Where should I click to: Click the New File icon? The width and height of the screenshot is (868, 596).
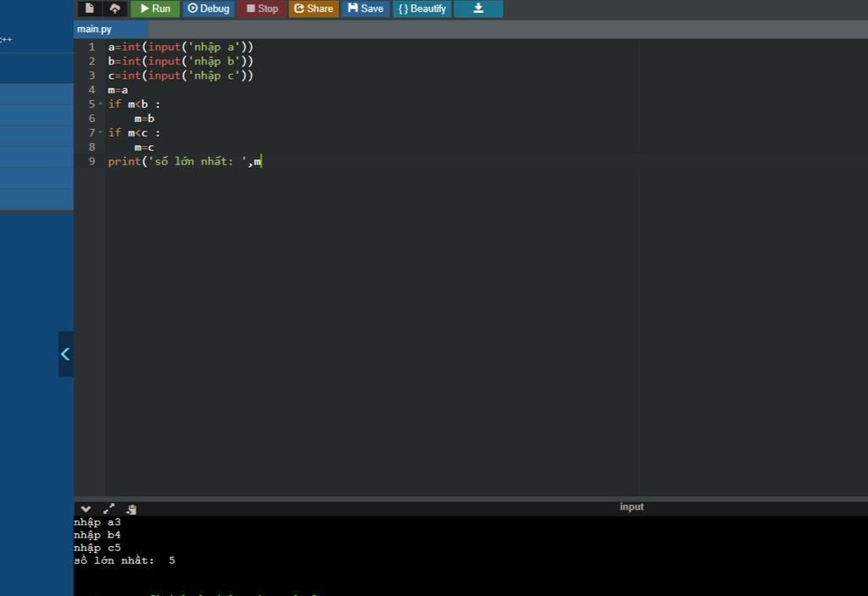[x=89, y=8]
